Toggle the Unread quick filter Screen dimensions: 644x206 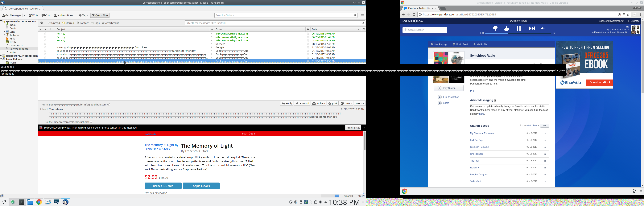pyautogui.click(x=54, y=23)
